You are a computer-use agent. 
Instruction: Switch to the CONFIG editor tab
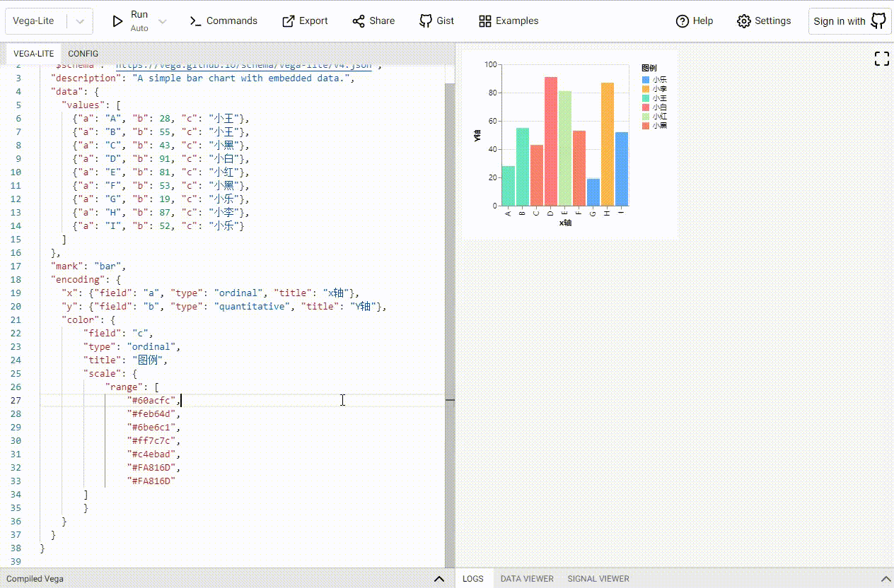[83, 54]
